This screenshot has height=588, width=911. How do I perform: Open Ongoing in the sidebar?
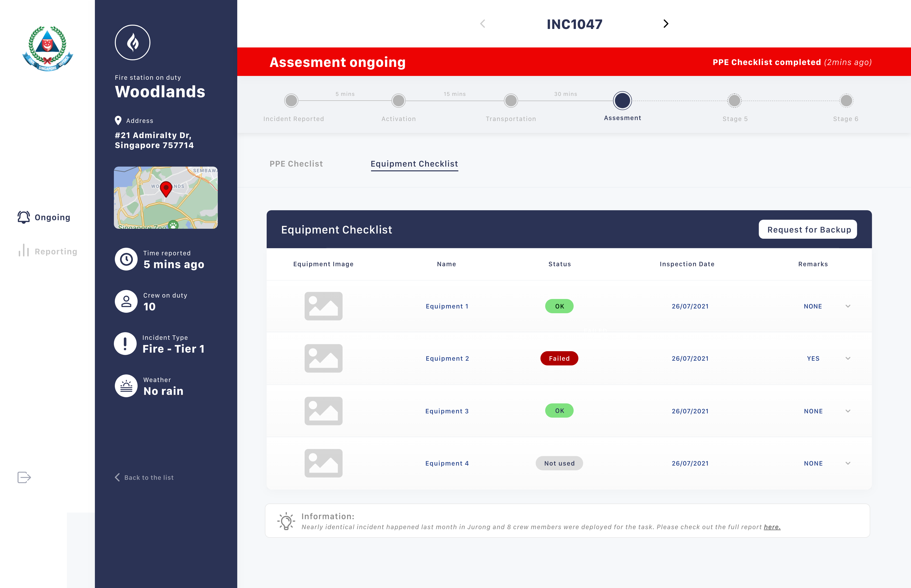point(44,217)
